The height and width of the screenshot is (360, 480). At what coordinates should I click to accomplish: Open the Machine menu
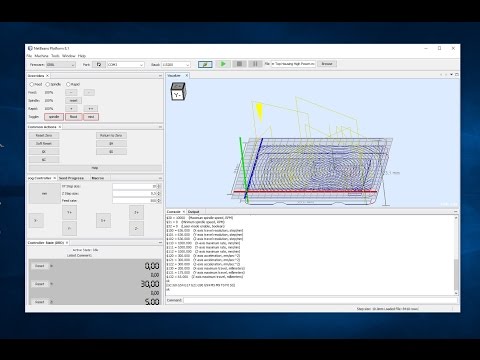pyautogui.click(x=41, y=56)
